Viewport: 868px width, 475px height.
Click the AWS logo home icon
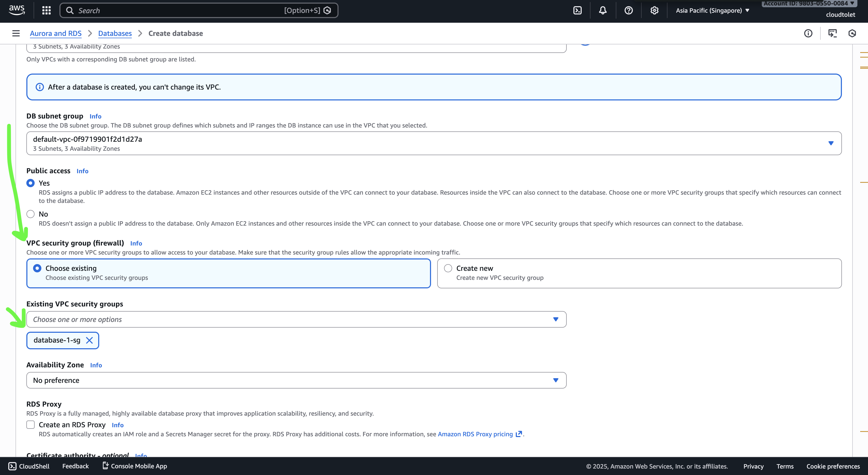[x=17, y=10]
